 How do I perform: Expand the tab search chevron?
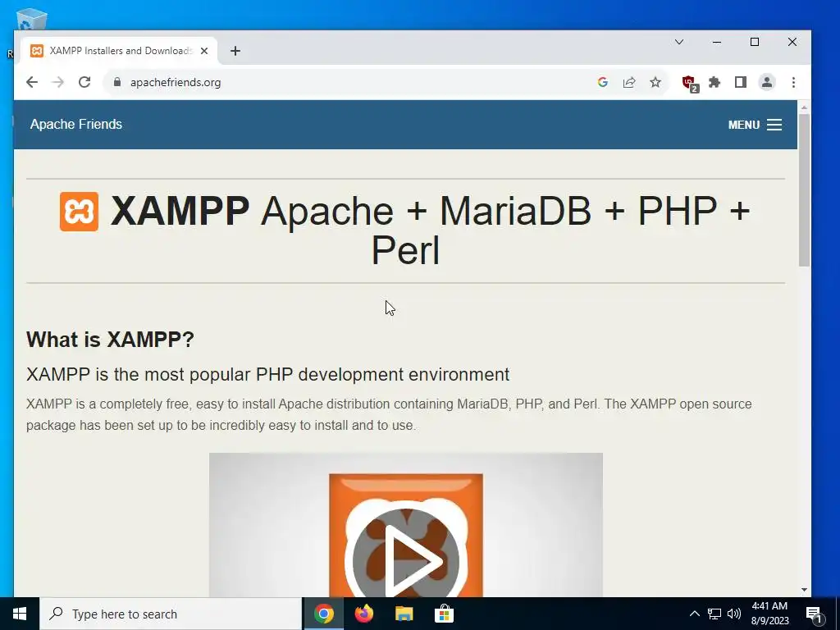(678, 42)
